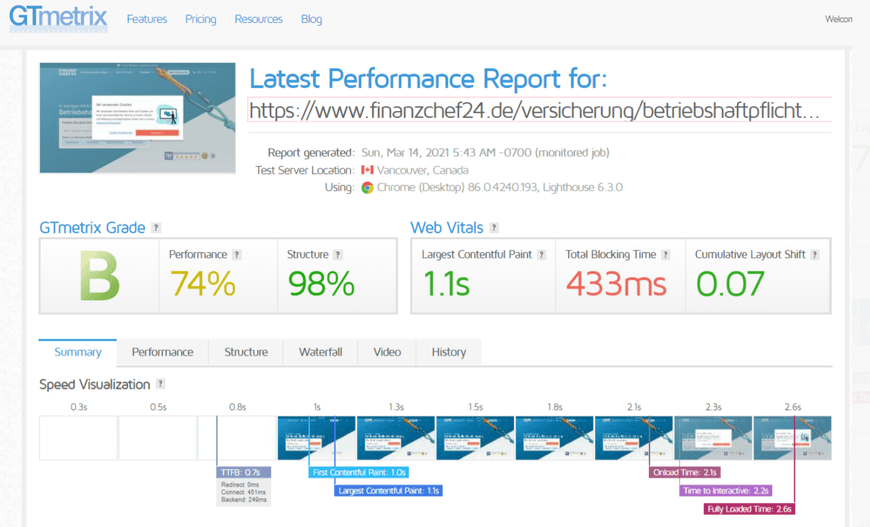The width and height of the screenshot is (870, 527).
Task: Click the GTmetrix logo
Action: tap(58, 18)
